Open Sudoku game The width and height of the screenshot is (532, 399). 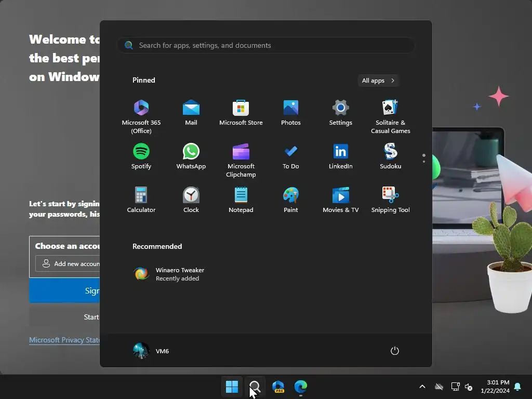pos(391,156)
